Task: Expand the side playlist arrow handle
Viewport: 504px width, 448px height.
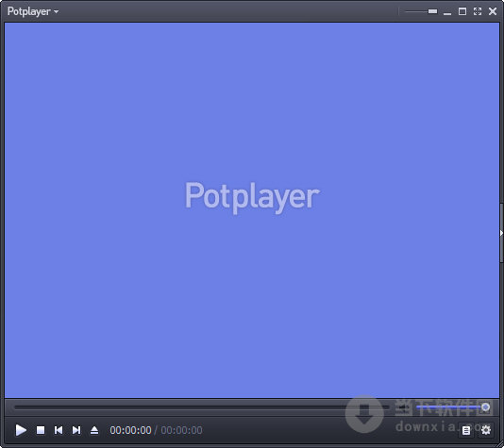Action: click(x=501, y=233)
